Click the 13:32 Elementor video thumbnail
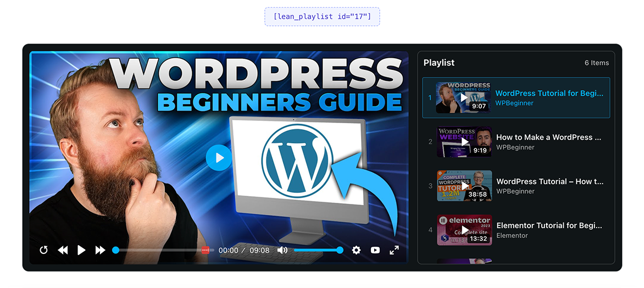 click(x=464, y=230)
